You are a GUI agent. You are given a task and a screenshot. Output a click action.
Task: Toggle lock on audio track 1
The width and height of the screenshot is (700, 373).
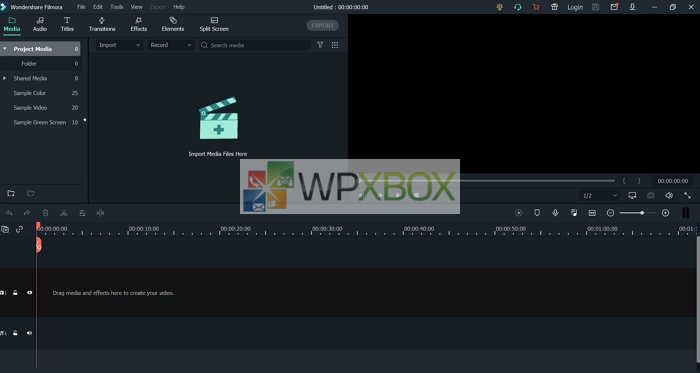click(15, 333)
